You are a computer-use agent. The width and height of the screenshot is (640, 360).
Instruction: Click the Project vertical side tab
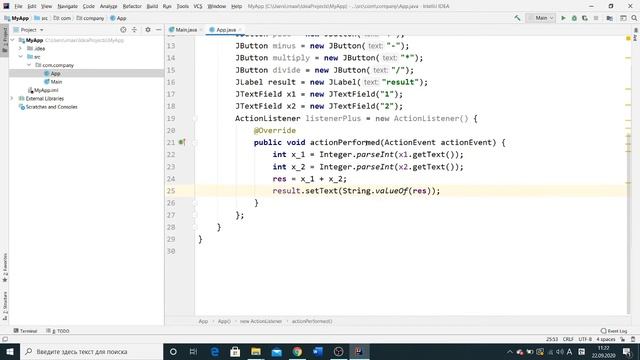(x=4, y=40)
